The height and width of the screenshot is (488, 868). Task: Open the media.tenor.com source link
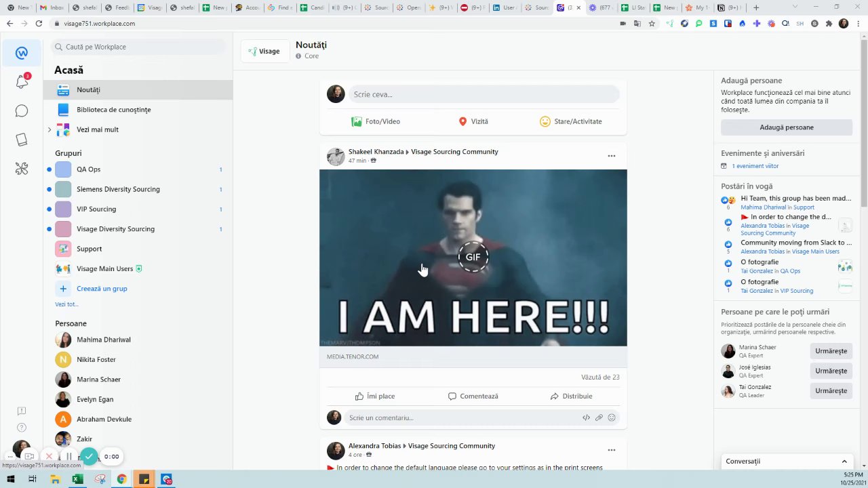tap(353, 357)
